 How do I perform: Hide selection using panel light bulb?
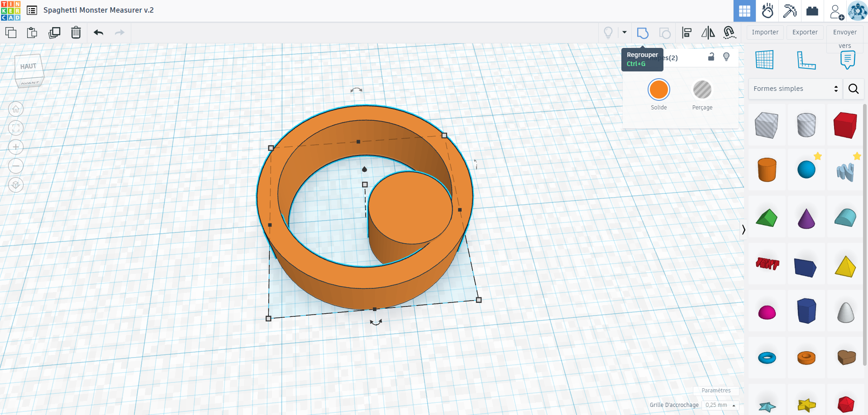click(726, 57)
